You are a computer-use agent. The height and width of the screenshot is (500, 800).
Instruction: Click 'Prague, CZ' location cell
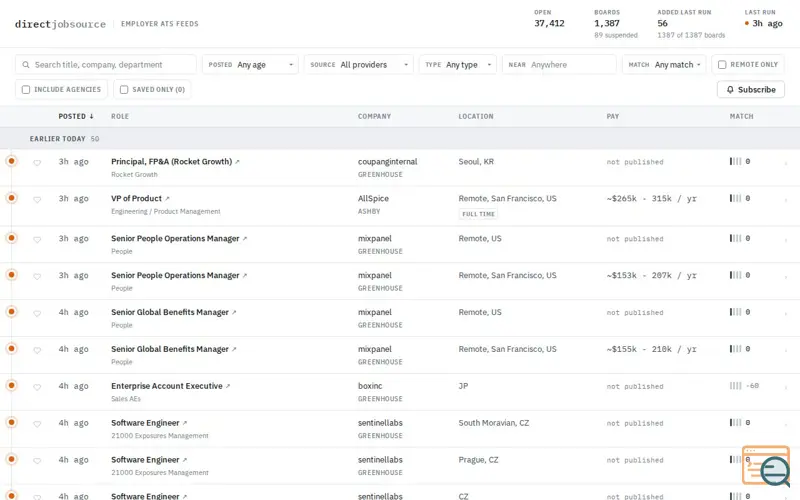[x=479, y=460]
